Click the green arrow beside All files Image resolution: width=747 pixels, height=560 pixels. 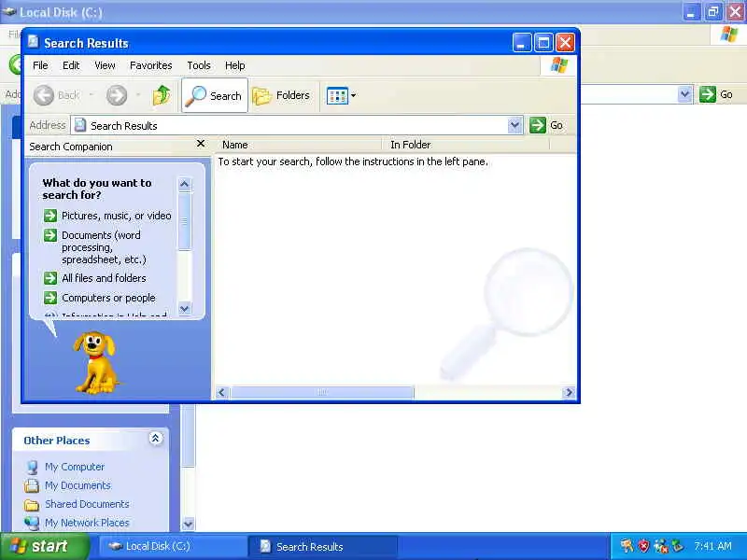coord(50,278)
